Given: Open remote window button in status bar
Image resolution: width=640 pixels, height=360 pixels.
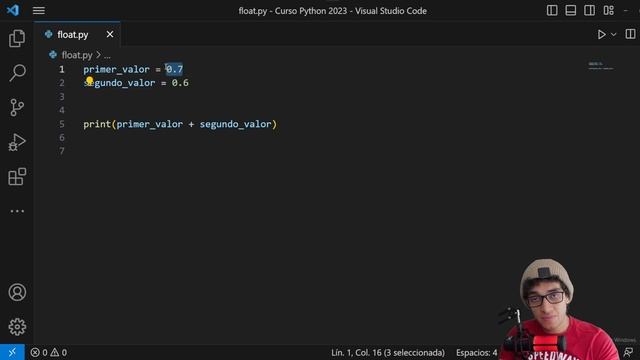Looking at the screenshot, I should [12, 352].
